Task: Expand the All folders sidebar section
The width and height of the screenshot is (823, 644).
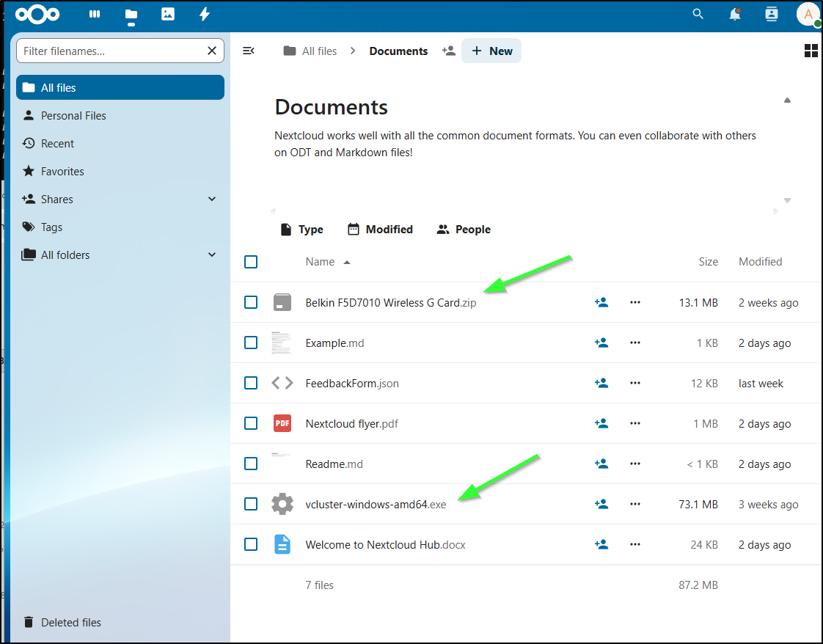Action: [x=212, y=255]
